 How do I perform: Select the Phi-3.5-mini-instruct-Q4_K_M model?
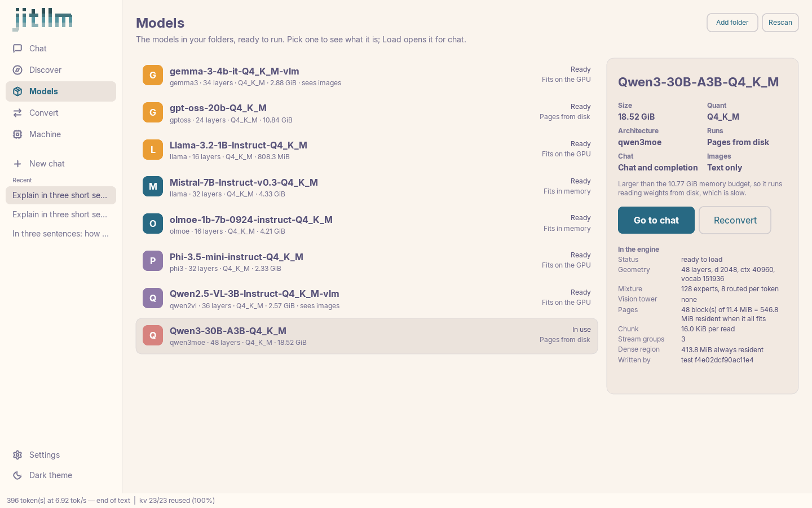coord(367,261)
